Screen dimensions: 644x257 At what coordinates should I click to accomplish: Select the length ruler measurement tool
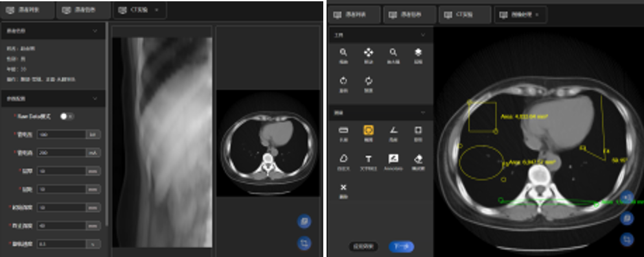point(343,130)
